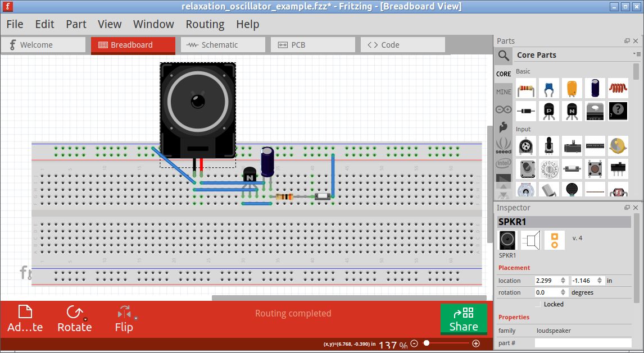The width and height of the screenshot is (644, 353).
Task: Click the zoom in plus button
Action: [475, 343]
